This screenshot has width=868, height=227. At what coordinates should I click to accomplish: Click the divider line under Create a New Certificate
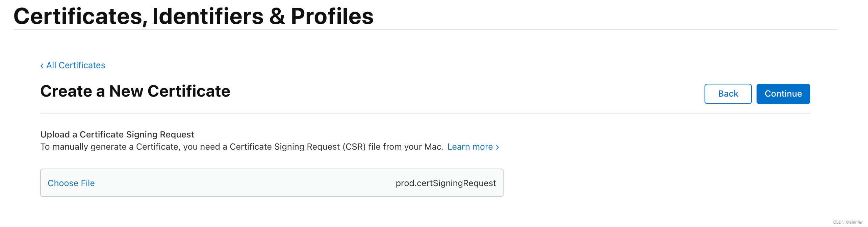[425, 113]
